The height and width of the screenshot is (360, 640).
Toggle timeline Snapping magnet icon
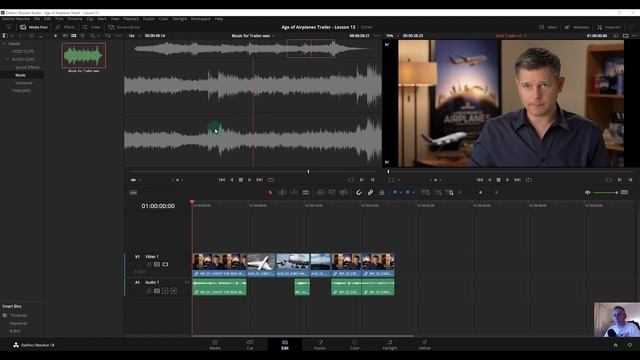coord(358,192)
